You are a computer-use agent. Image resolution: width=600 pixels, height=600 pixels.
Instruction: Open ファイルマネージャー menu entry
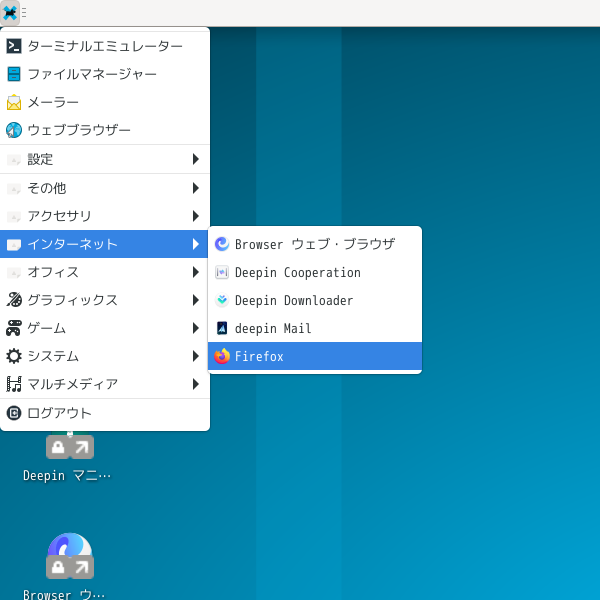105,74
